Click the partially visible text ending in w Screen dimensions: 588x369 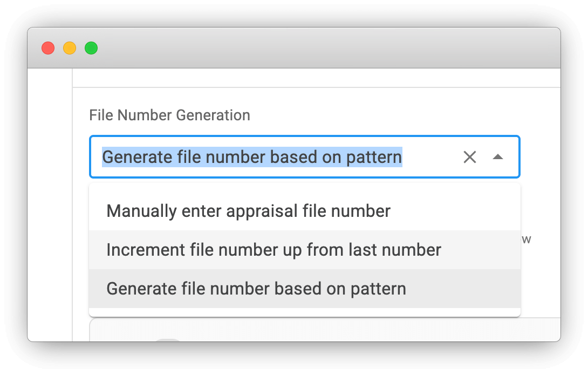(528, 239)
